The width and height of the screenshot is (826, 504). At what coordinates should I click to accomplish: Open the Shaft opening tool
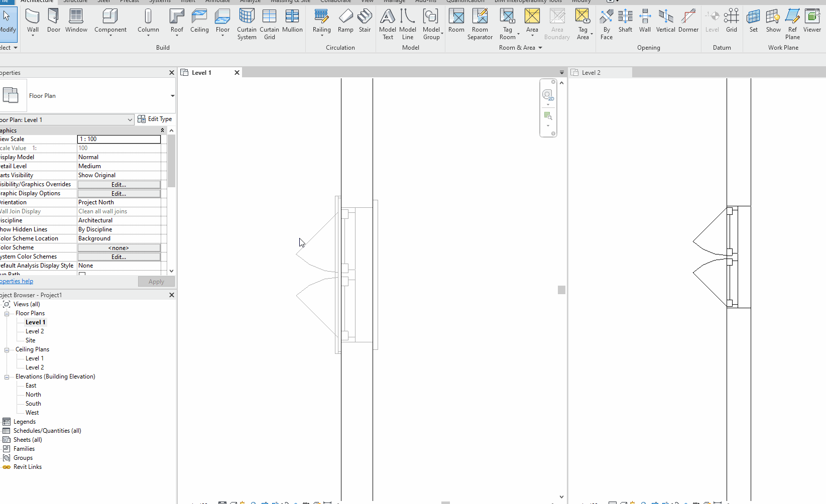click(625, 21)
